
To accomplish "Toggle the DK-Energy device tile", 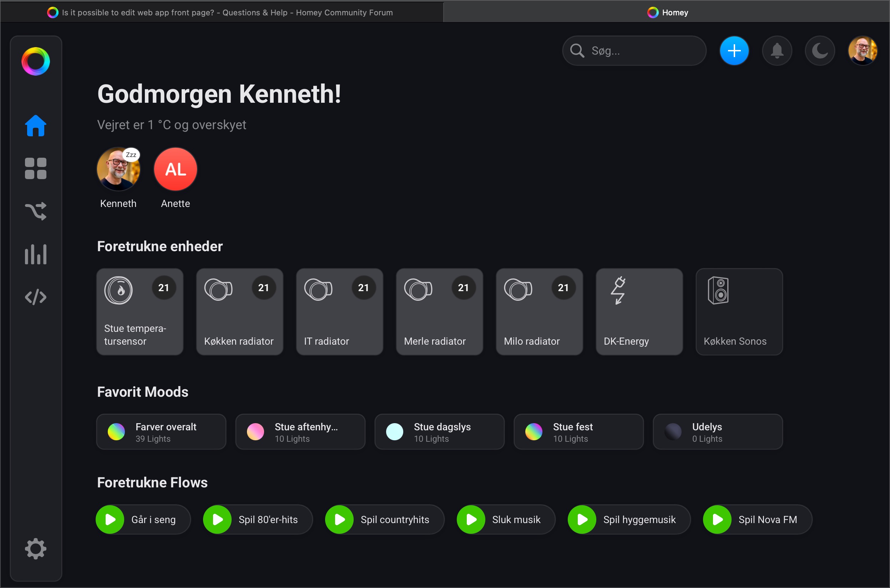I will pyautogui.click(x=639, y=311).
